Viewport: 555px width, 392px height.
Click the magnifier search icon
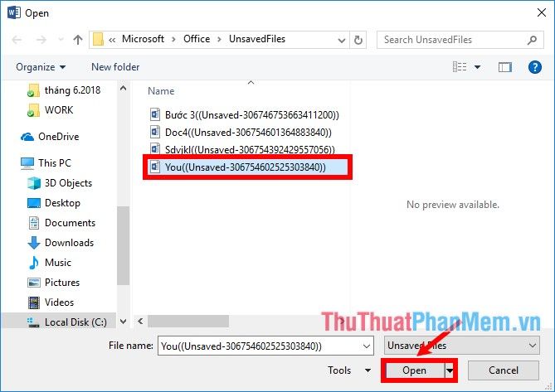[532, 40]
